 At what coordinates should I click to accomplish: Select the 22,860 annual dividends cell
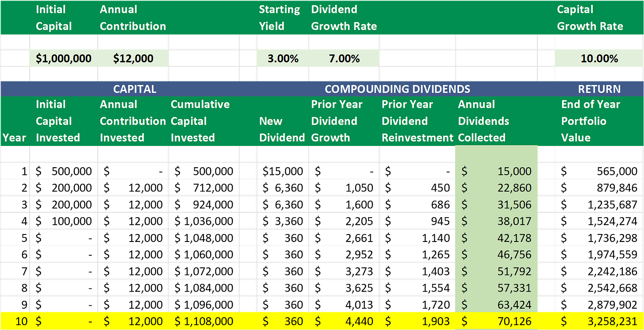tap(496, 188)
